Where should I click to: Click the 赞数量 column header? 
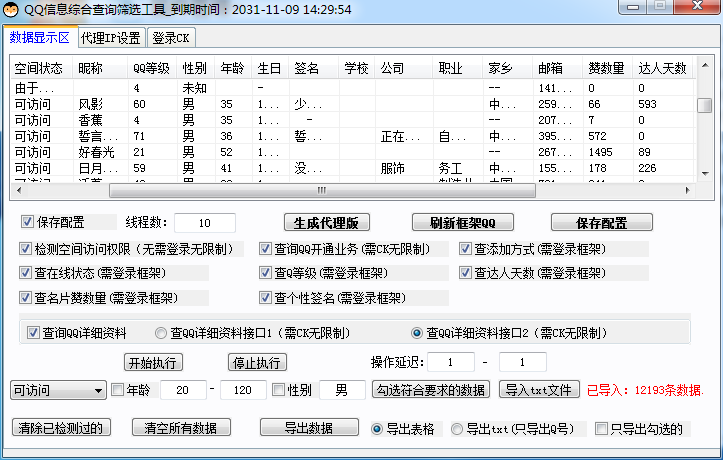[608, 68]
